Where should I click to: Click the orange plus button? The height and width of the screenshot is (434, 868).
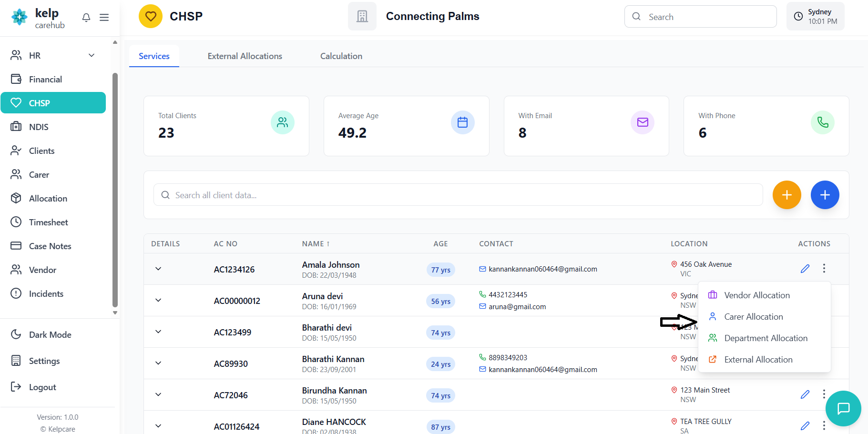(786, 195)
